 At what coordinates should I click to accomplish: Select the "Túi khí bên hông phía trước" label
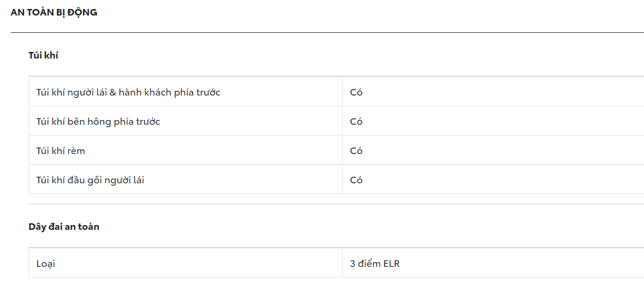[98, 121]
